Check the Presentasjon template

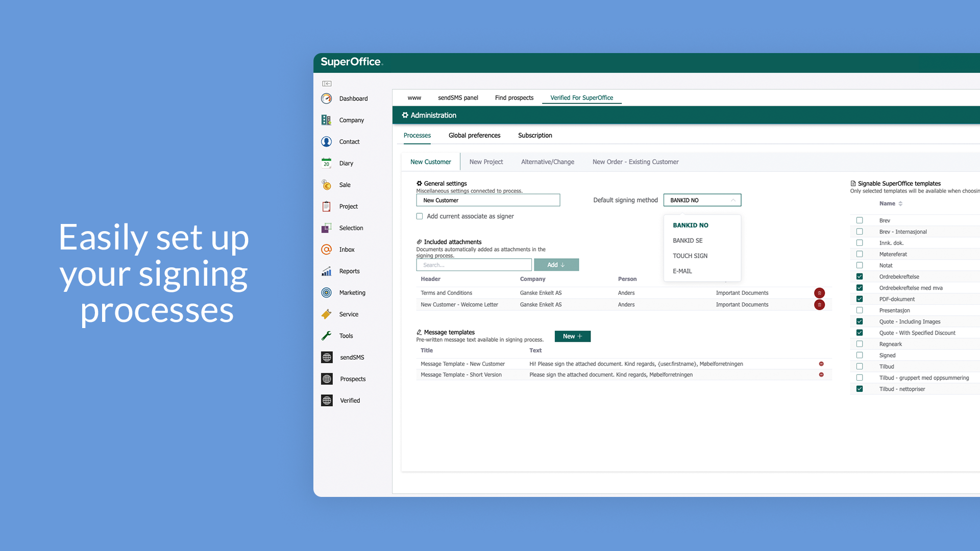click(x=860, y=310)
